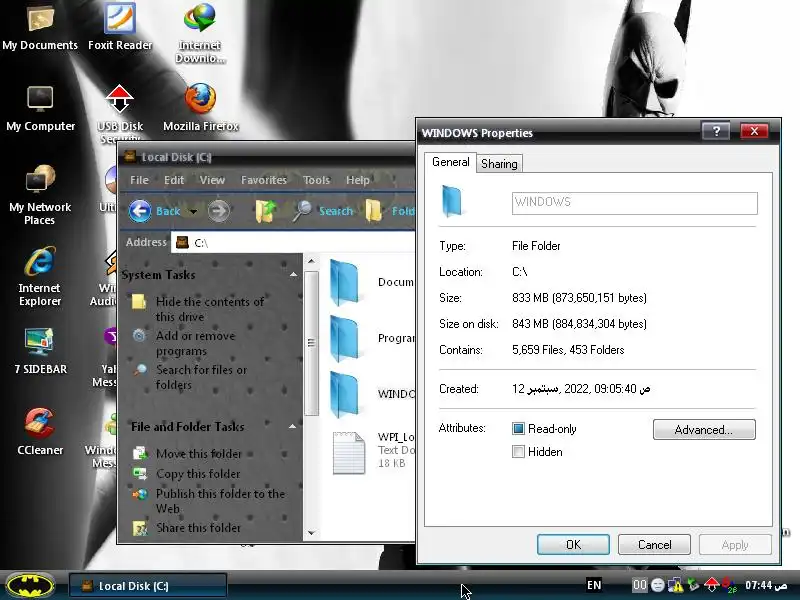This screenshot has width=800, height=600.
Task: Open My Documents desktop icon
Action: (x=40, y=27)
